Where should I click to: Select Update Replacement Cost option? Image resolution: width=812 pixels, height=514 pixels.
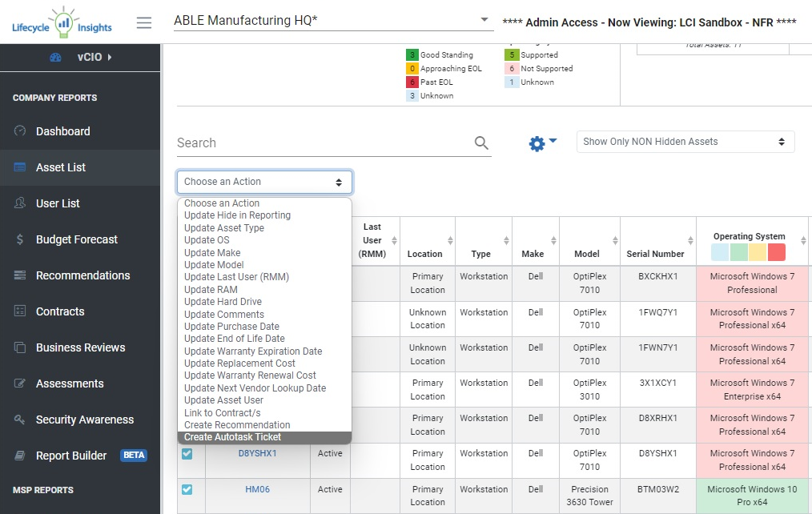264,363
